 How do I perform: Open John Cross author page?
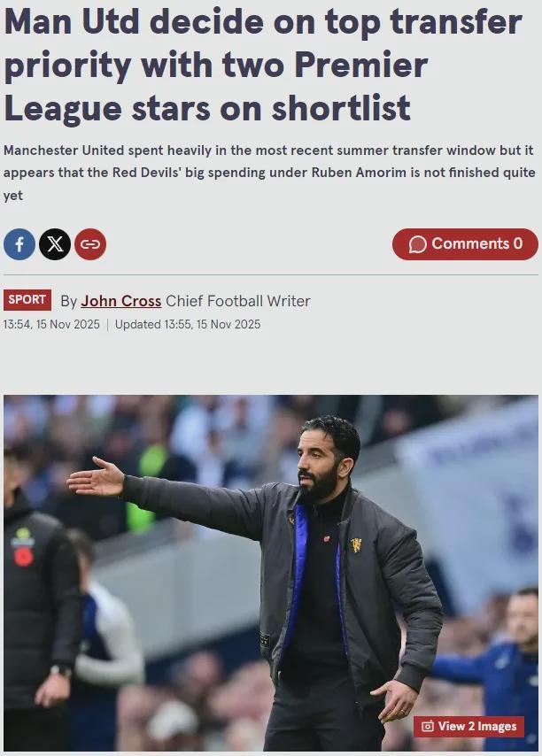coord(121,301)
